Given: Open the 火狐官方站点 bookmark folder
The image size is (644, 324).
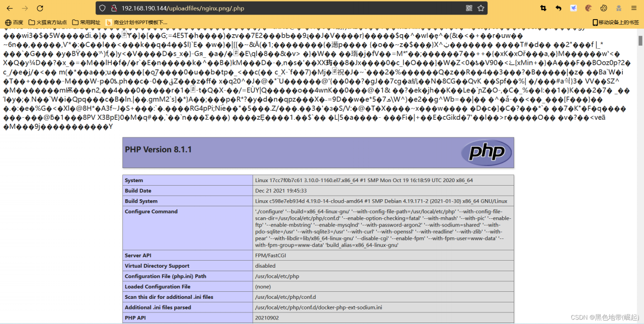Looking at the screenshot, I should (x=47, y=22).
